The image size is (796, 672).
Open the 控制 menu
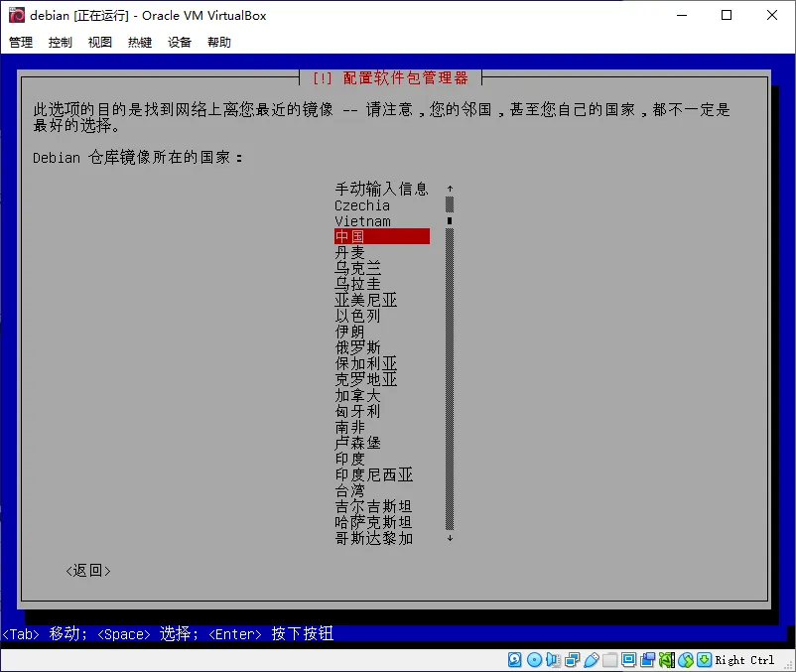(x=61, y=42)
